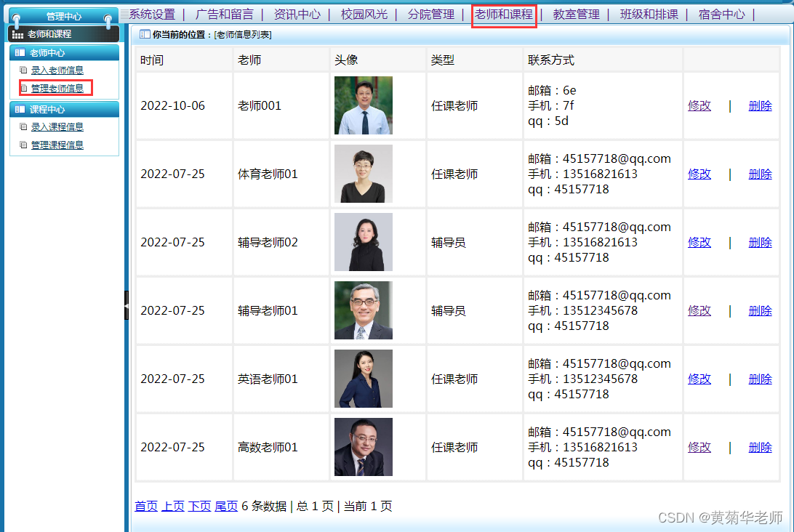The width and height of the screenshot is (794, 532).
Task: Click the sidebar collapse arrow tab
Action: tap(128, 305)
